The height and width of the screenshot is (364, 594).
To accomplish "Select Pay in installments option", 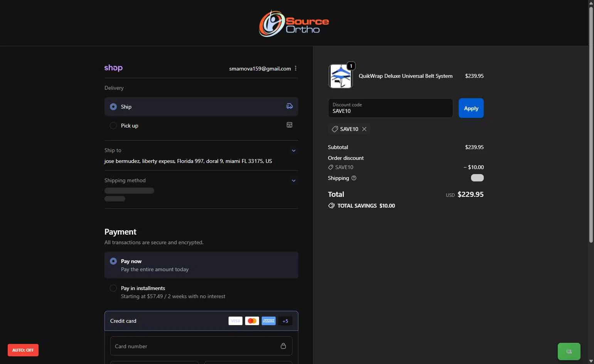I will coord(201,292).
